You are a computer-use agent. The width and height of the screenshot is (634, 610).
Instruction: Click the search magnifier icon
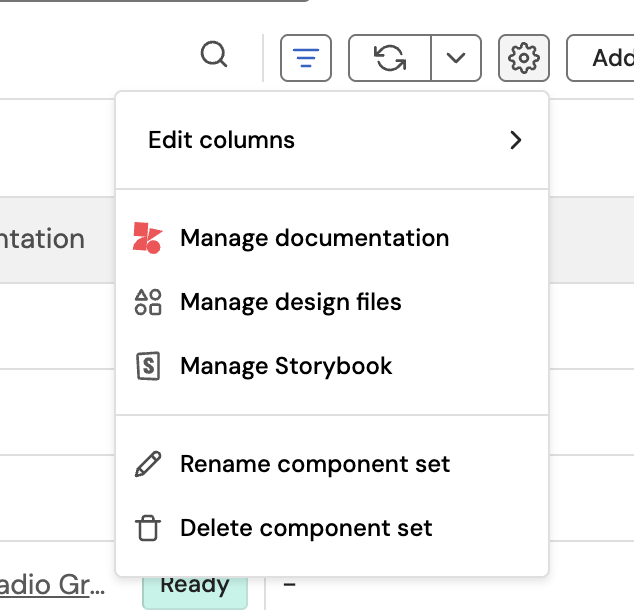[x=214, y=56]
